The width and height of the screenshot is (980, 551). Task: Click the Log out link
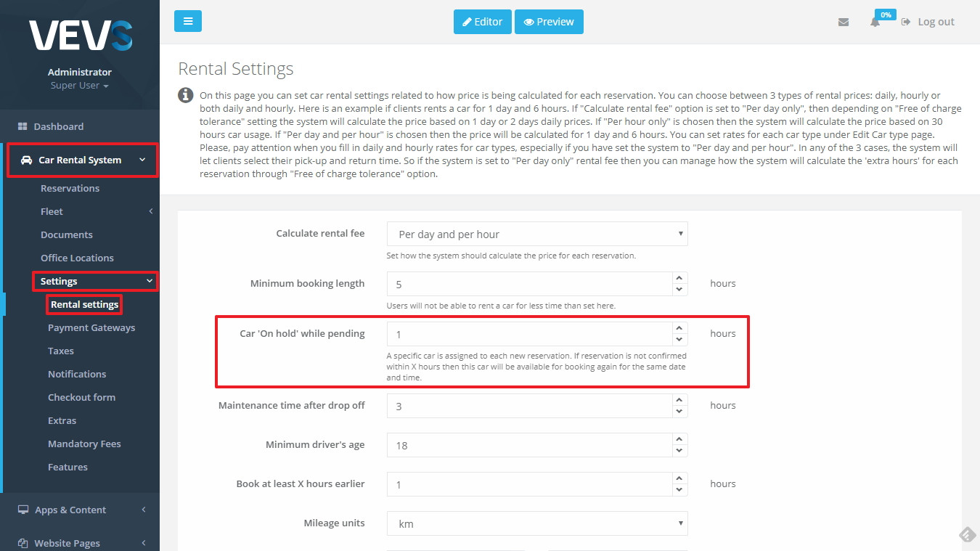pos(928,22)
